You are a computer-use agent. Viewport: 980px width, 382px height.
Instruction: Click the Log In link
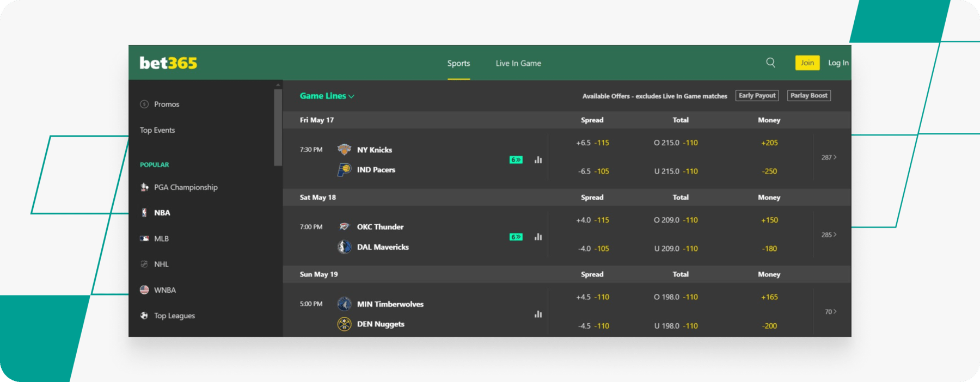(838, 63)
